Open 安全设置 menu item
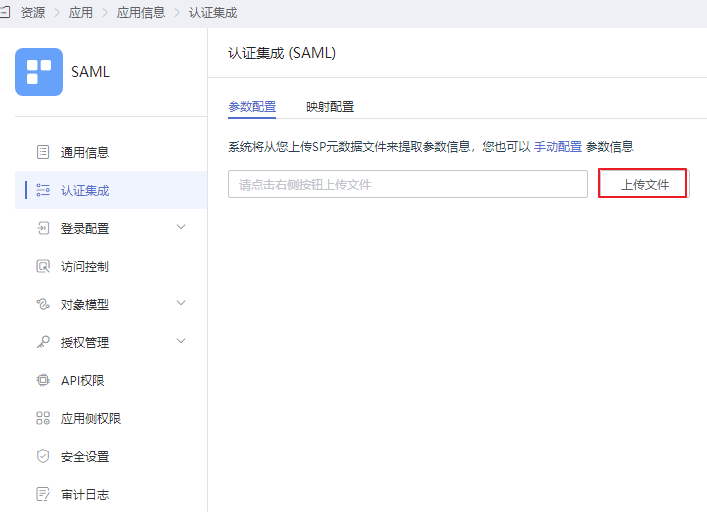The height and width of the screenshot is (512, 707). click(x=85, y=456)
